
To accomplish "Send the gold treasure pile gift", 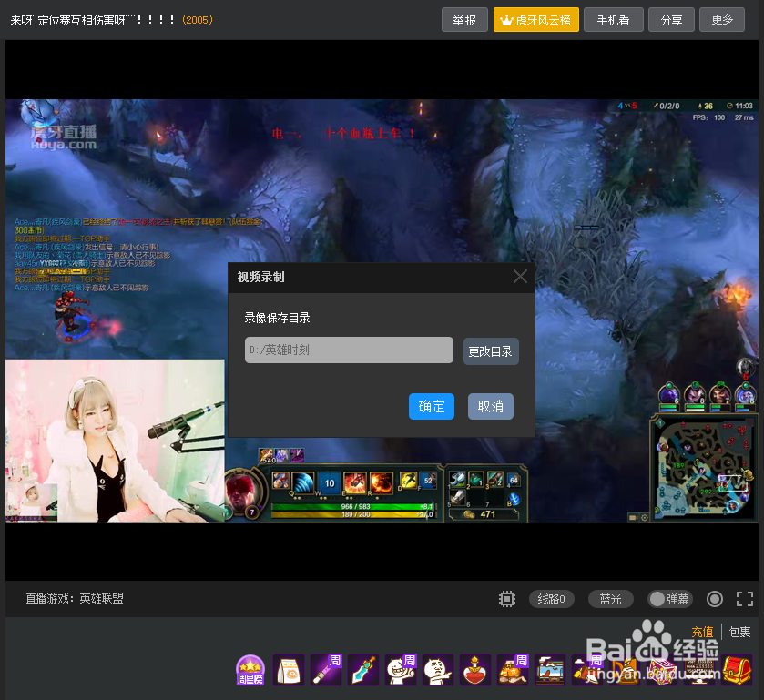I will click(513, 670).
